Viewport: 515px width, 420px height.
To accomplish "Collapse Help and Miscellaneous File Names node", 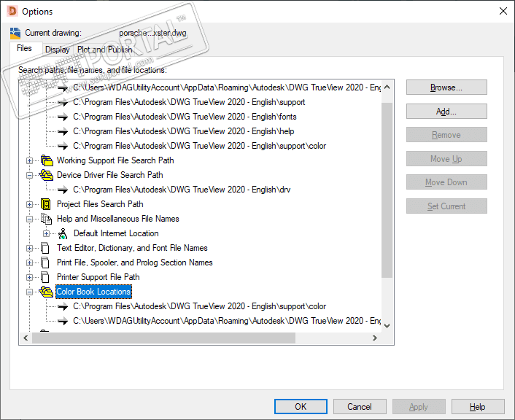I will (x=30, y=219).
